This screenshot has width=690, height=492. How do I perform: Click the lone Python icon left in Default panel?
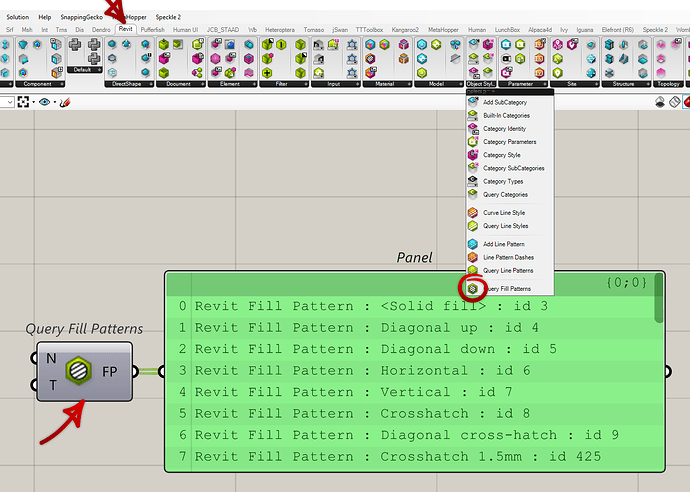[x=75, y=44]
